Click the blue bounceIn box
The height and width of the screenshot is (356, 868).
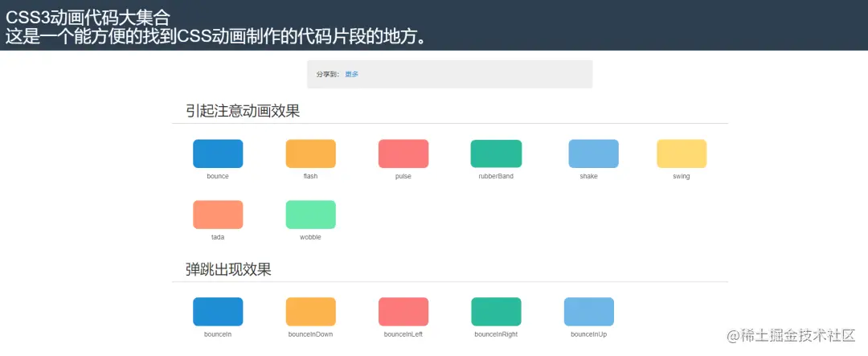point(218,312)
